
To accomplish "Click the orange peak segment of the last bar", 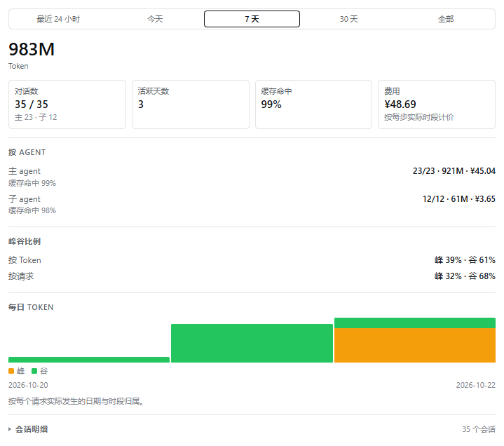I will coord(415,345).
